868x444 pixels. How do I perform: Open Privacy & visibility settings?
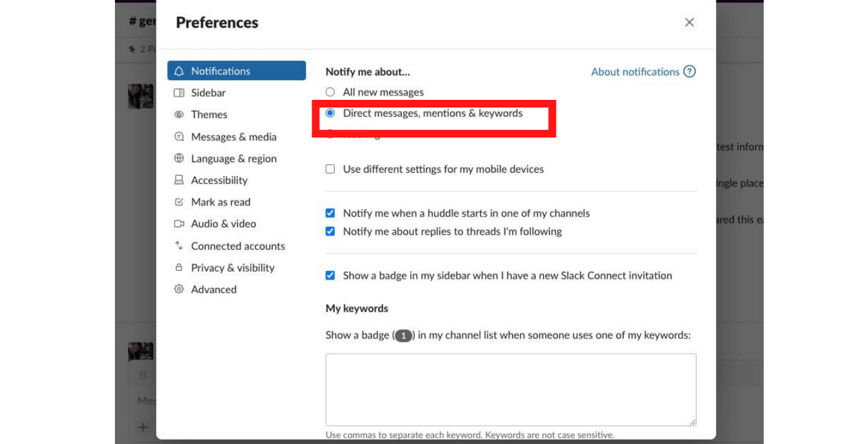point(237,268)
